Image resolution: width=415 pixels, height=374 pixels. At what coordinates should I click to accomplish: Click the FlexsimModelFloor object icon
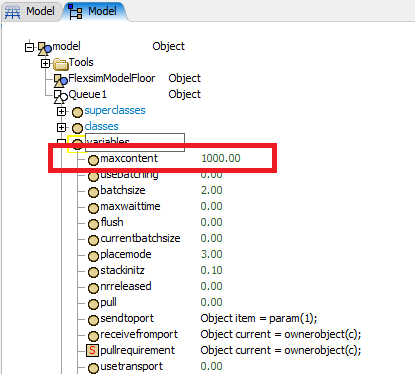pos(60,80)
